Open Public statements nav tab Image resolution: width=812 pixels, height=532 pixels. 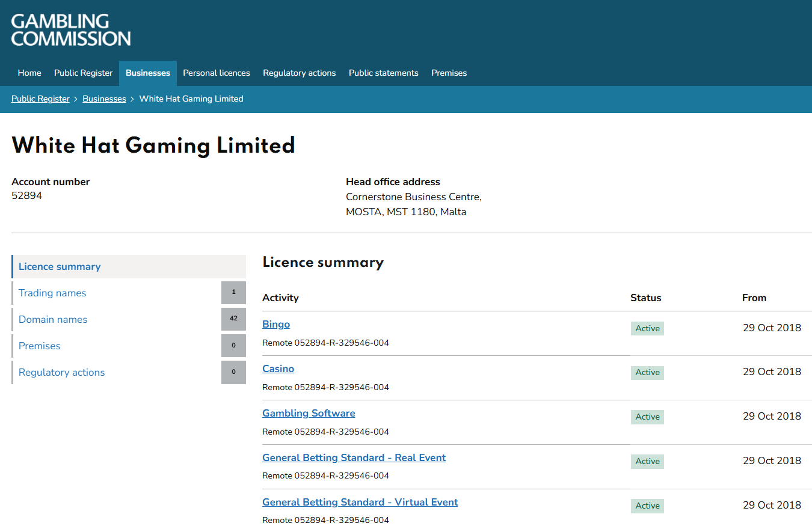point(384,73)
